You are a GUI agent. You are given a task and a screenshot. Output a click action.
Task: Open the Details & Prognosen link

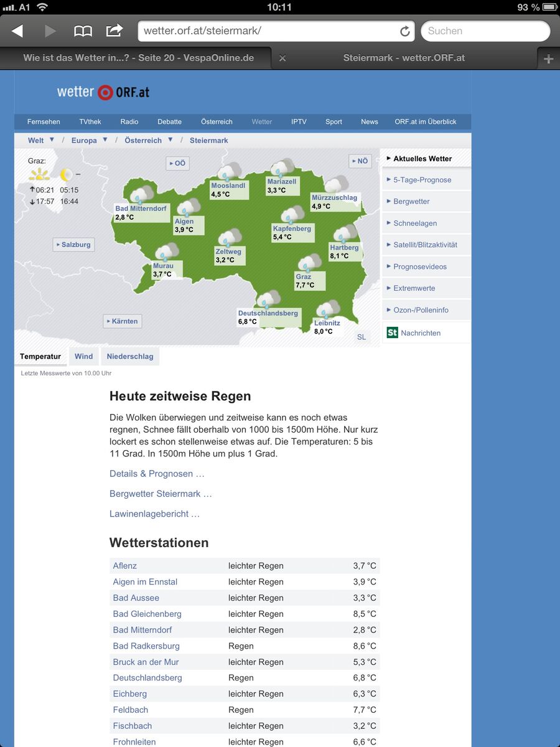(x=157, y=474)
